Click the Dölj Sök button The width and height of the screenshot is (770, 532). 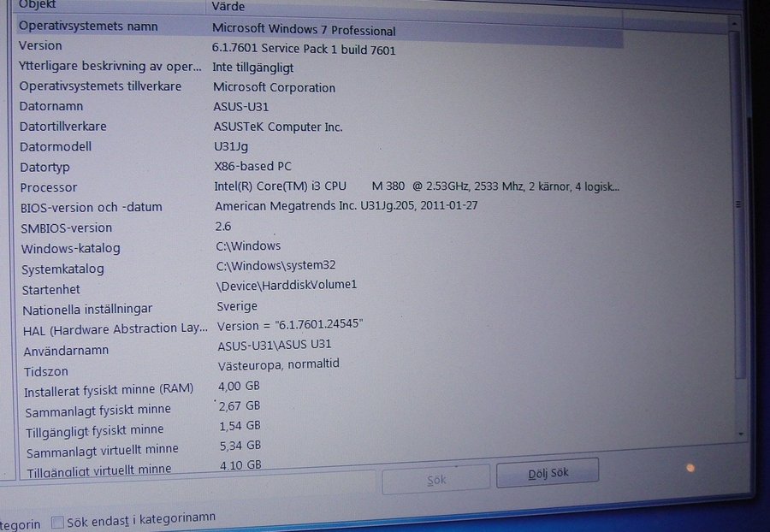(547, 473)
